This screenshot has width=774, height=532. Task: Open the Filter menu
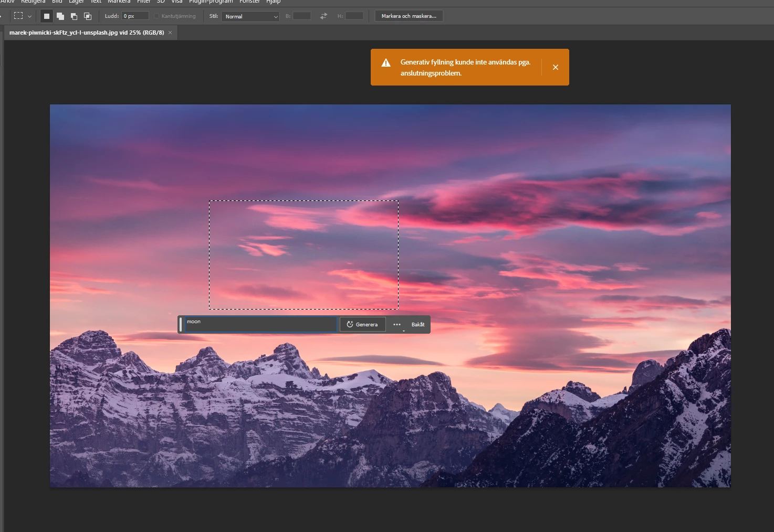pyautogui.click(x=144, y=2)
